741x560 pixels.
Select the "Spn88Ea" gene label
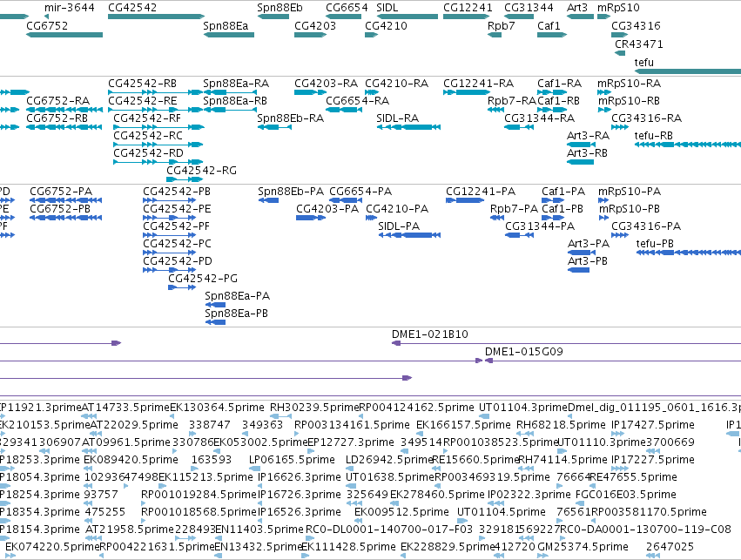click(x=226, y=25)
